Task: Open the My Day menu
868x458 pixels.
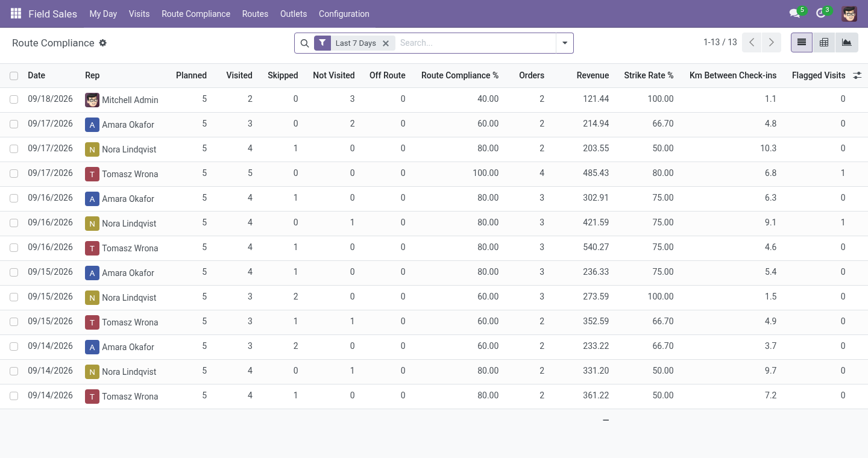Action: (x=103, y=14)
